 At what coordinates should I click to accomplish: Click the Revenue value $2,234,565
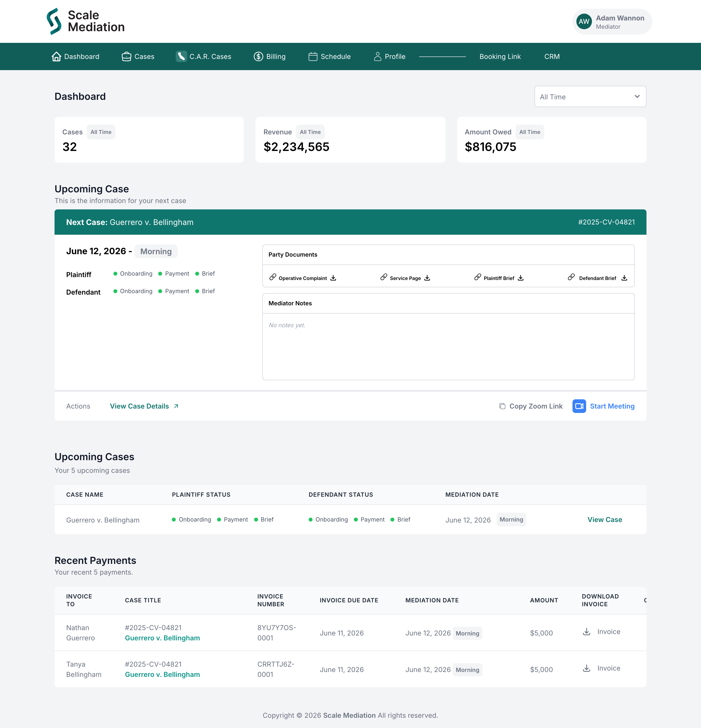(296, 147)
